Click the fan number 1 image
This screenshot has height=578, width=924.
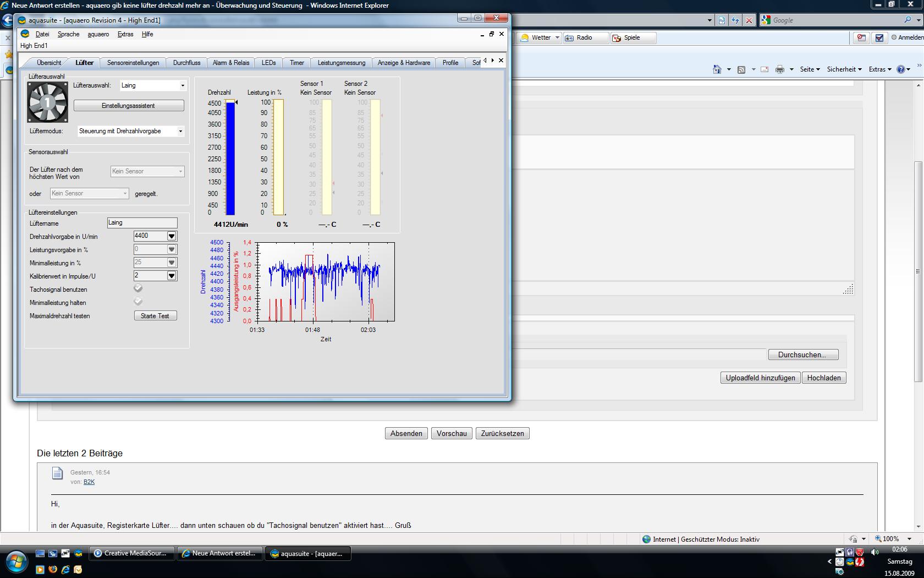[48, 102]
